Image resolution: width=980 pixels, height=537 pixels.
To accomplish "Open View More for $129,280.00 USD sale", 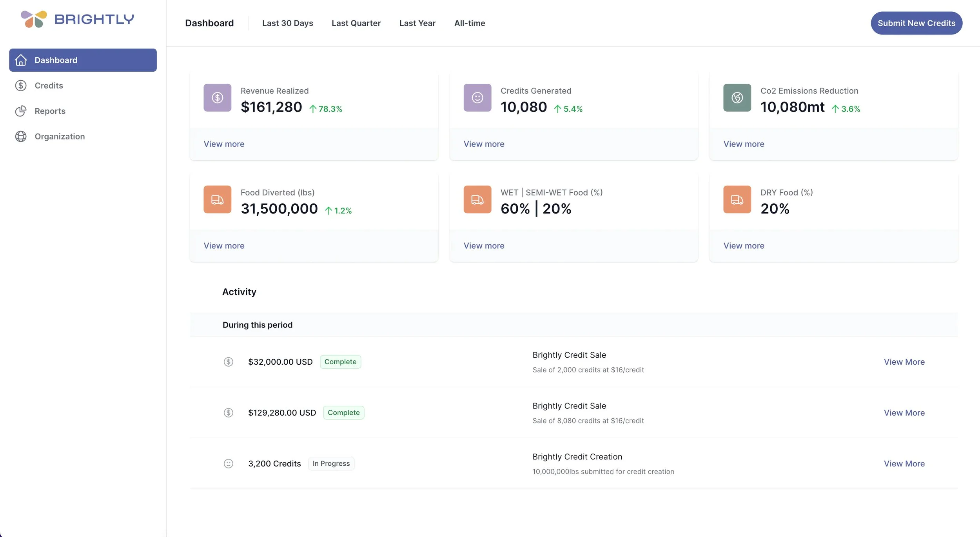I will point(904,412).
